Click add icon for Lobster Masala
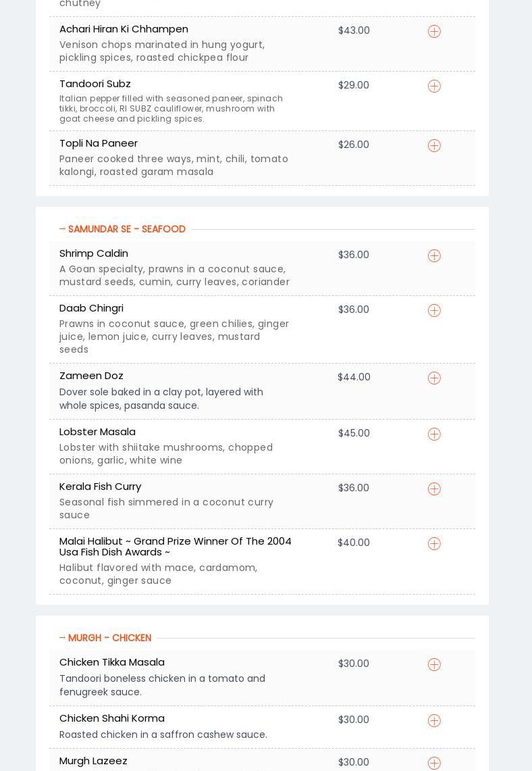Screen dimensions: 532x771 point(434,434)
